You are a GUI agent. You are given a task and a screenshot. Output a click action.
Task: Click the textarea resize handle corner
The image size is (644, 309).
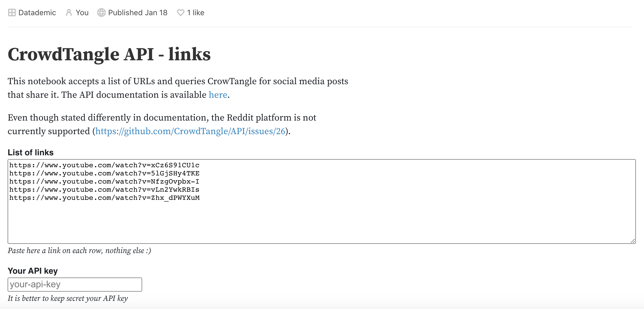pyautogui.click(x=633, y=241)
